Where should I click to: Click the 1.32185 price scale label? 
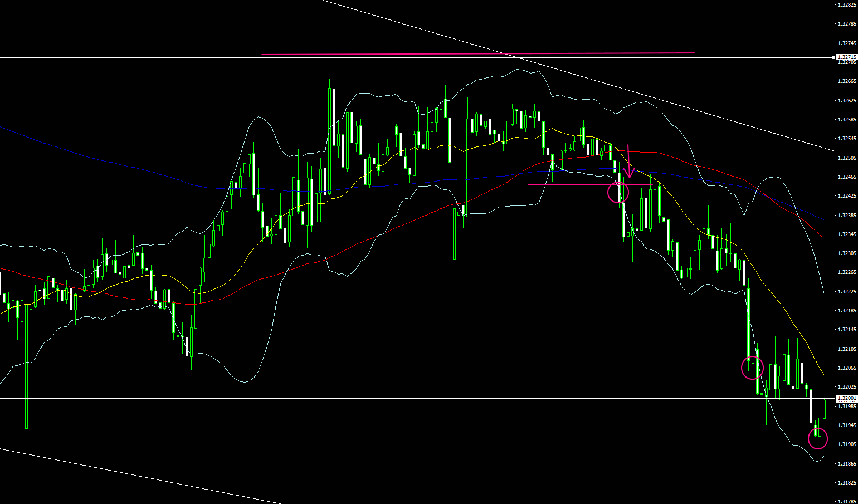(x=847, y=311)
